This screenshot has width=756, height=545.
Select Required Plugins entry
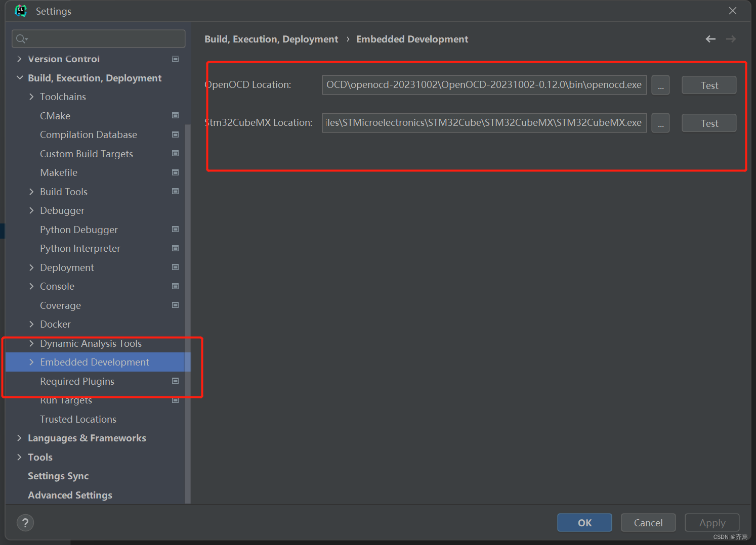[x=77, y=381]
